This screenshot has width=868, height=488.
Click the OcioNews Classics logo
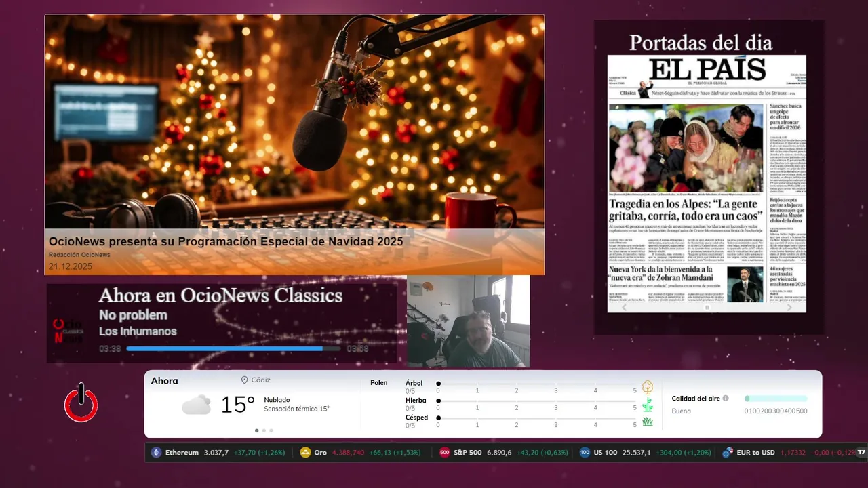pos(68,331)
